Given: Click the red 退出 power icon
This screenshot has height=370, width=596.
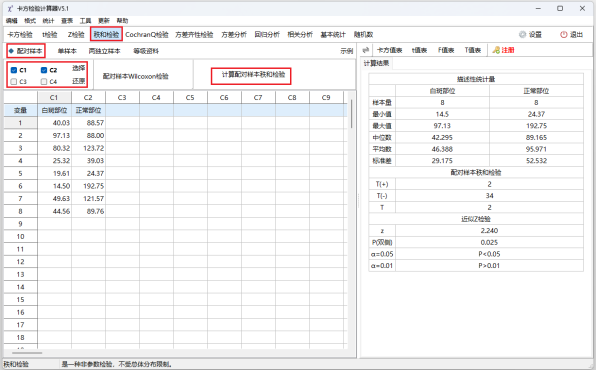Looking at the screenshot, I should pos(563,35).
